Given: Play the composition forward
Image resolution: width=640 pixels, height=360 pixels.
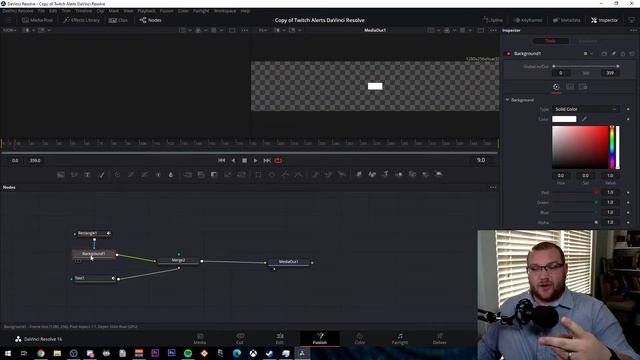Looking at the screenshot, I should click(x=256, y=160).
